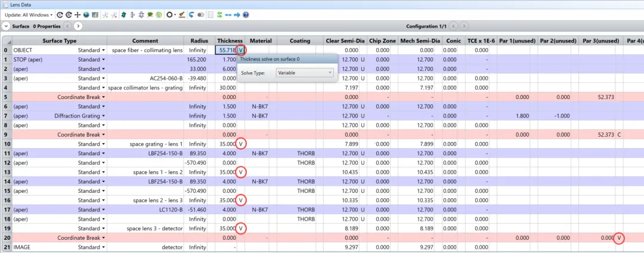Click the crosshair tilt/decenter tool icon
The height and width of the screenshot is (253, 644).
coord(78,14)
